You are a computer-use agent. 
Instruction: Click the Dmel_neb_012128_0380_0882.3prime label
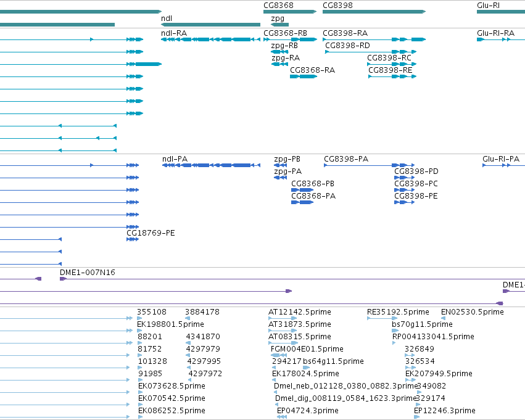pyautogui.click(x=346, y=386)
